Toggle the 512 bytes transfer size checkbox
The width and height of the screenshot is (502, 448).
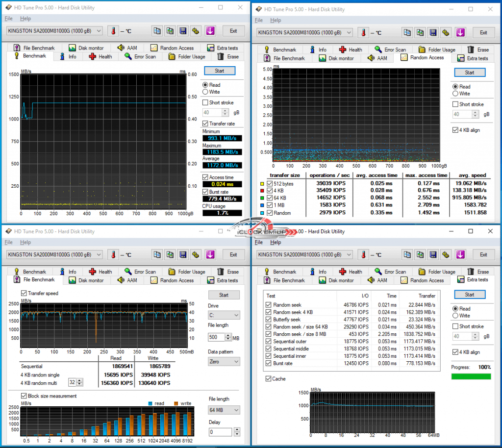click(269, 183)
